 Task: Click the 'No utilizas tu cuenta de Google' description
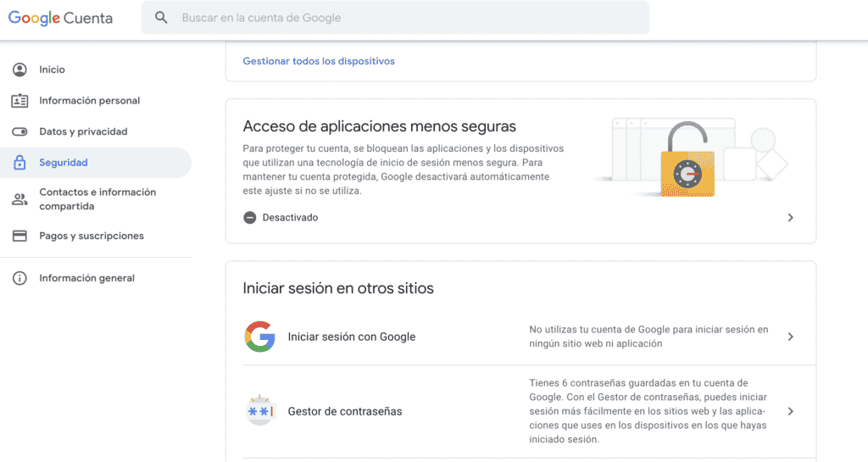click(x=648, y=337)
